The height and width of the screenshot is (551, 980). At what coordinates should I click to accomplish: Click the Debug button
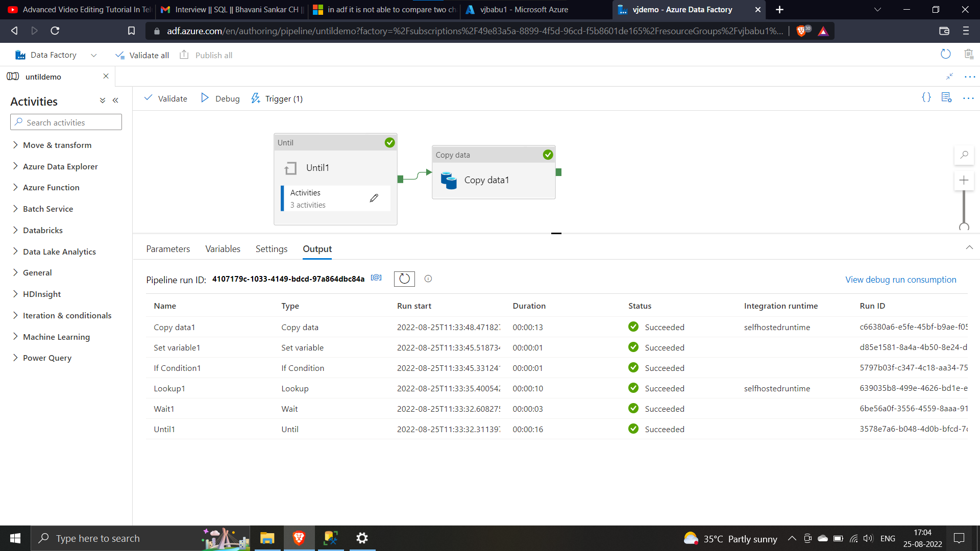coord(220,98)
